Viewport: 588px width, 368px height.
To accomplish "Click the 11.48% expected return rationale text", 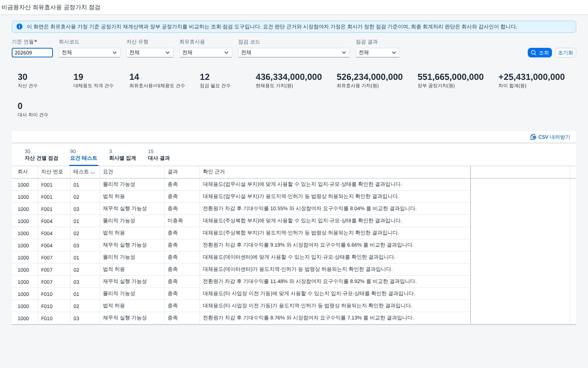I will tap(309, 282).
